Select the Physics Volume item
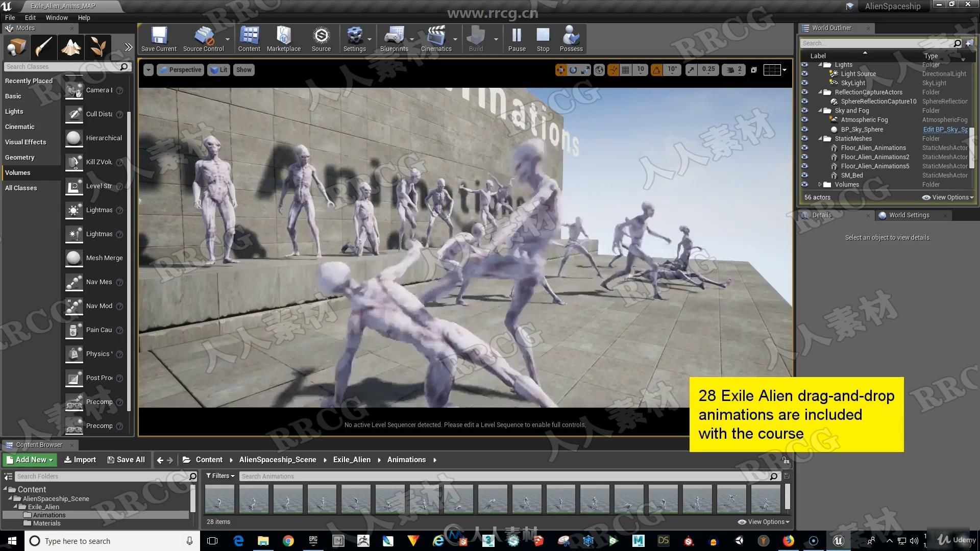 pyautogui.click(x=94, y=354)
